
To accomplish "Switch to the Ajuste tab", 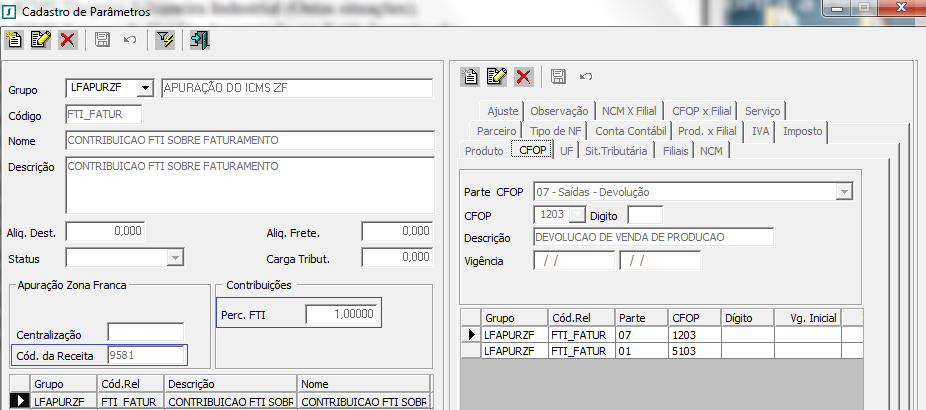I will pos(503,111).
